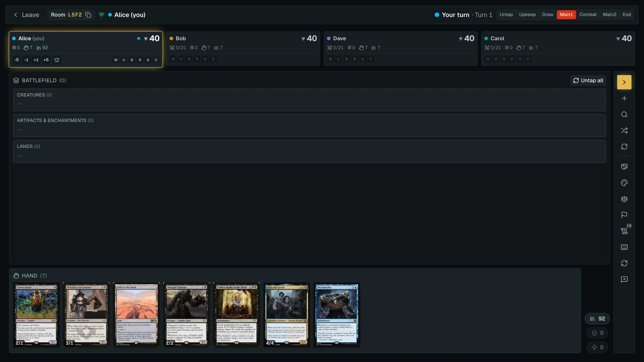Select the Main2 phase
This screenshot has height=362, width=644.
click(609, 14)
